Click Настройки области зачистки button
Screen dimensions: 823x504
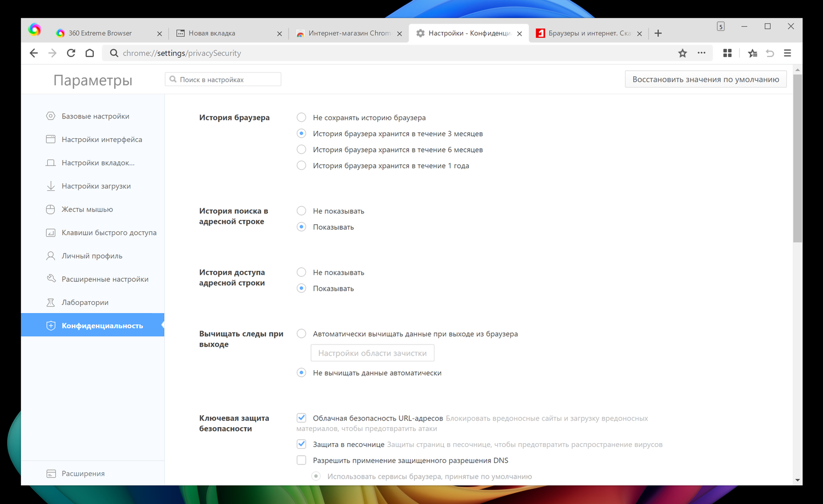tap(373, 353)
